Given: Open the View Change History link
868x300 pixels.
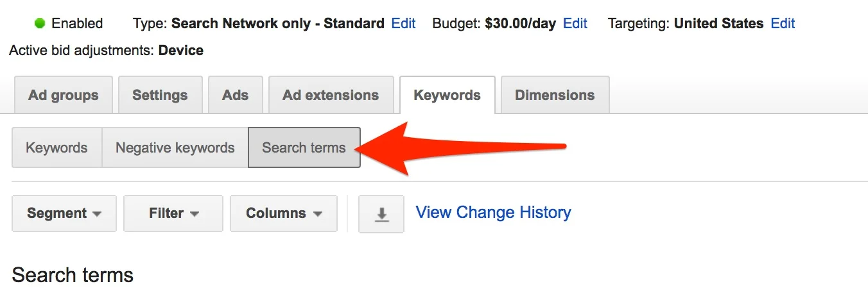Looking at the screenshot, I should (x=494, y=212).
